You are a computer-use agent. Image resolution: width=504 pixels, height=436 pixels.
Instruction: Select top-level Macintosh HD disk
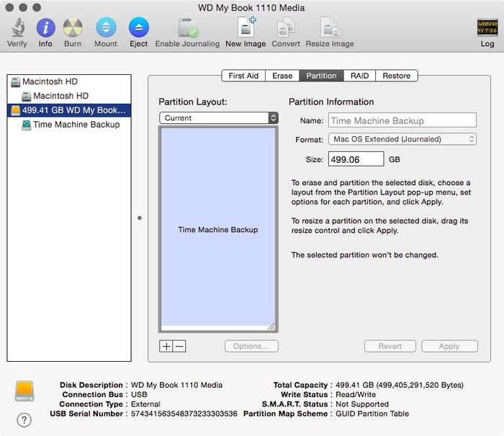coord(69,81)
